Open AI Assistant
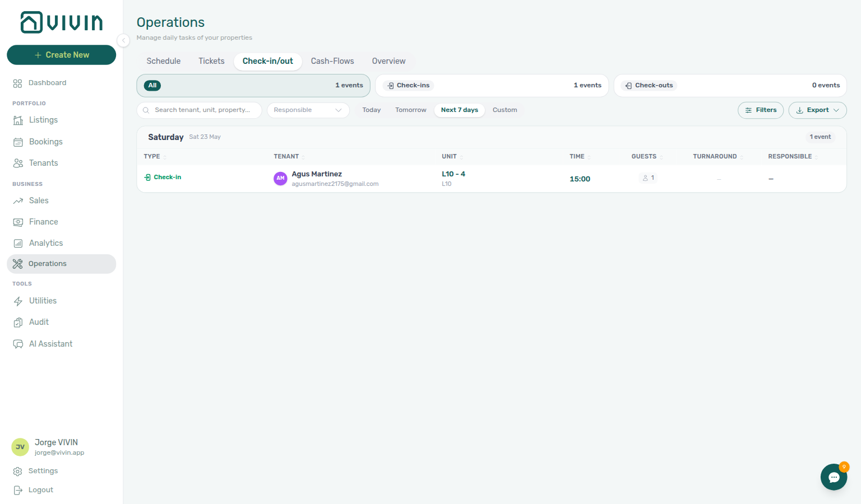The image size is (861, 504). [x=51, y=344]
